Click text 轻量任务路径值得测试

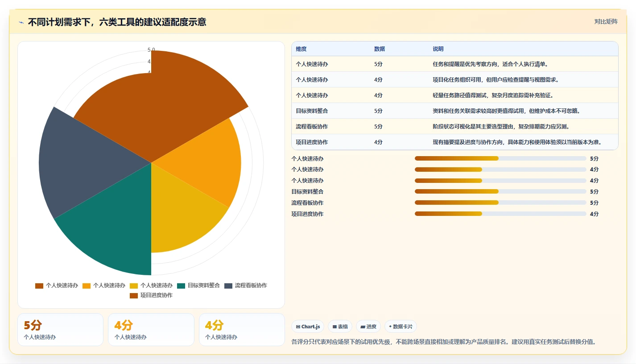[x=459, y=95]
